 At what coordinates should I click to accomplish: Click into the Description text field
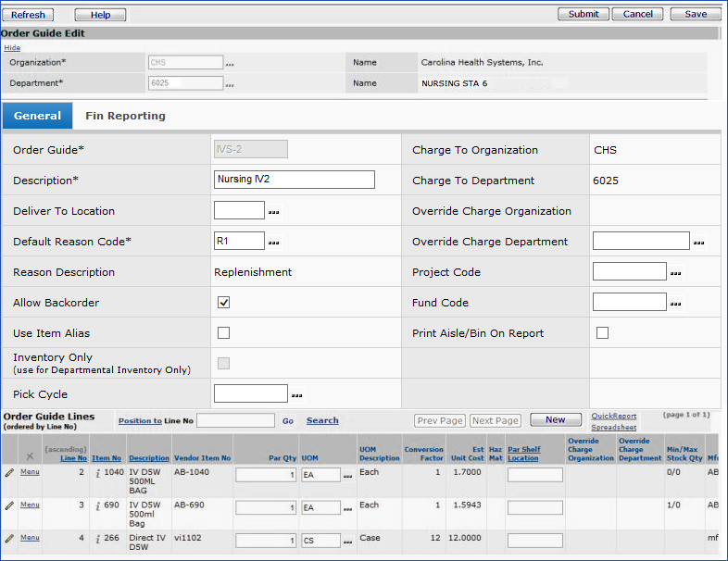294,180
